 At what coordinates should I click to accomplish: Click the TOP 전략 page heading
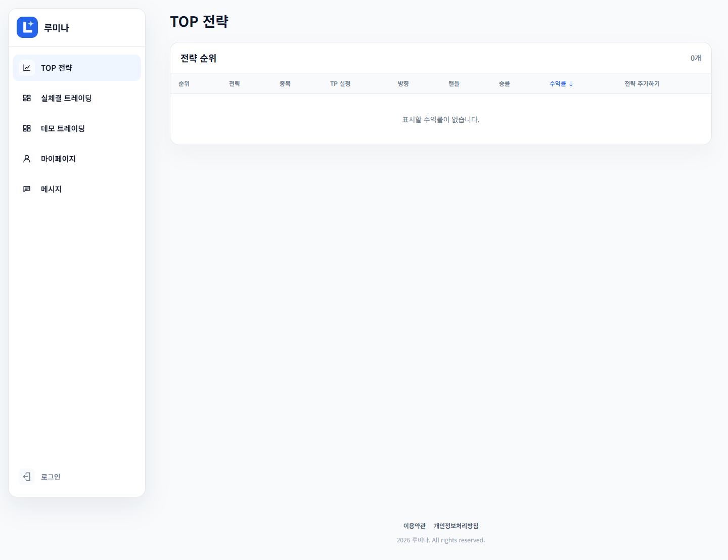click(x=199, y=22)
